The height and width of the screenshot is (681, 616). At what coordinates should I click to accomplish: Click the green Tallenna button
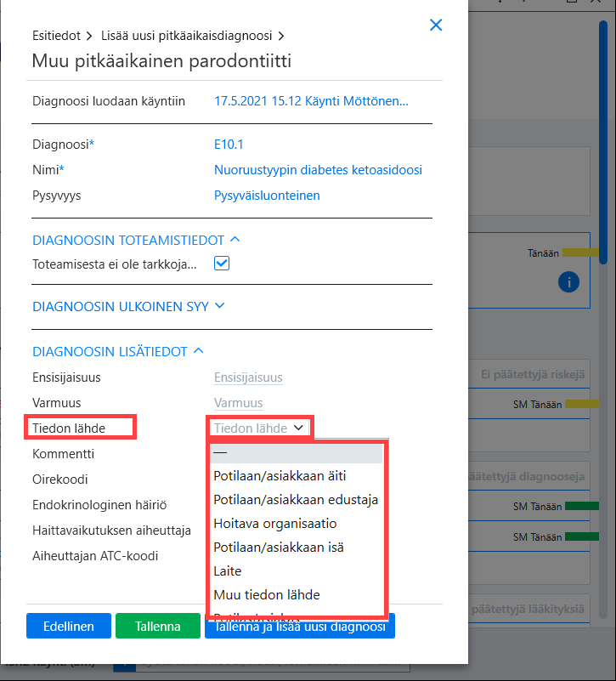(158, 626)
